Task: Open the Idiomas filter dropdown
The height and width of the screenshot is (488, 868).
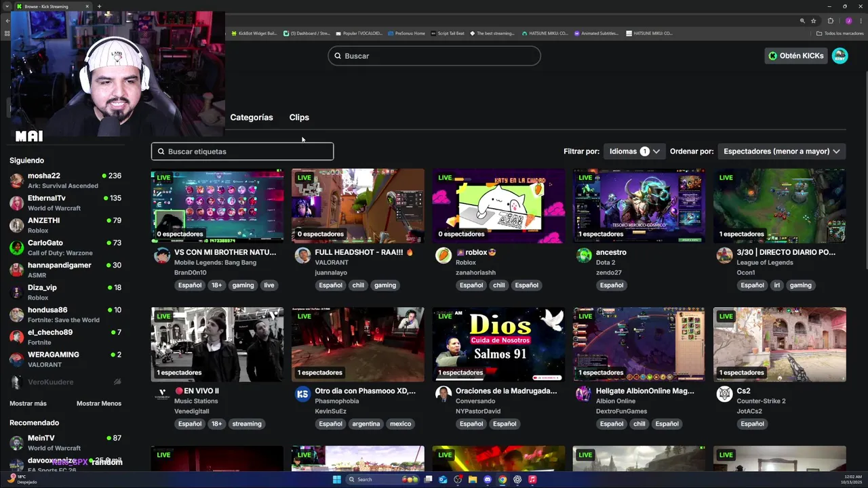Action: point(634,151)
